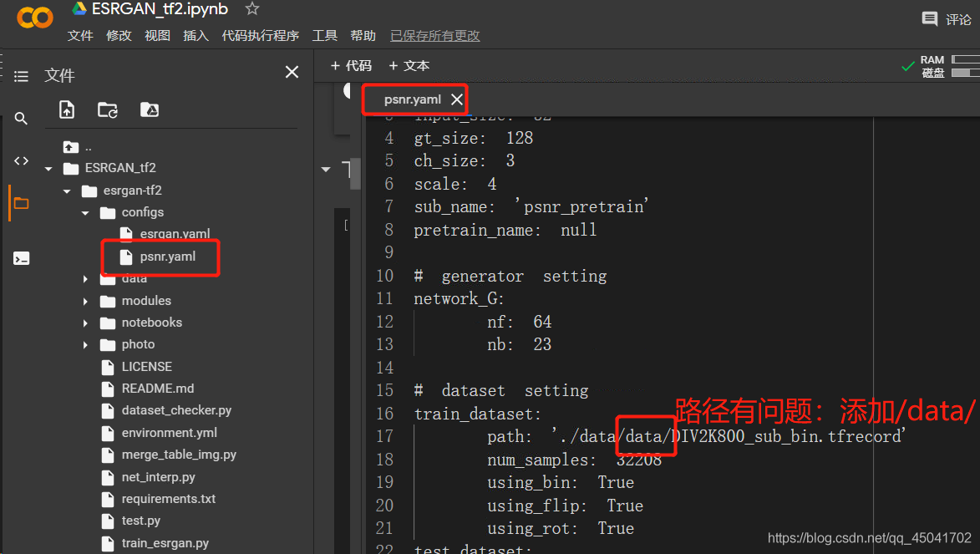This screenshot has width=980, height=554.
Task: Add a code cell with + 代码
Action: 351,66
